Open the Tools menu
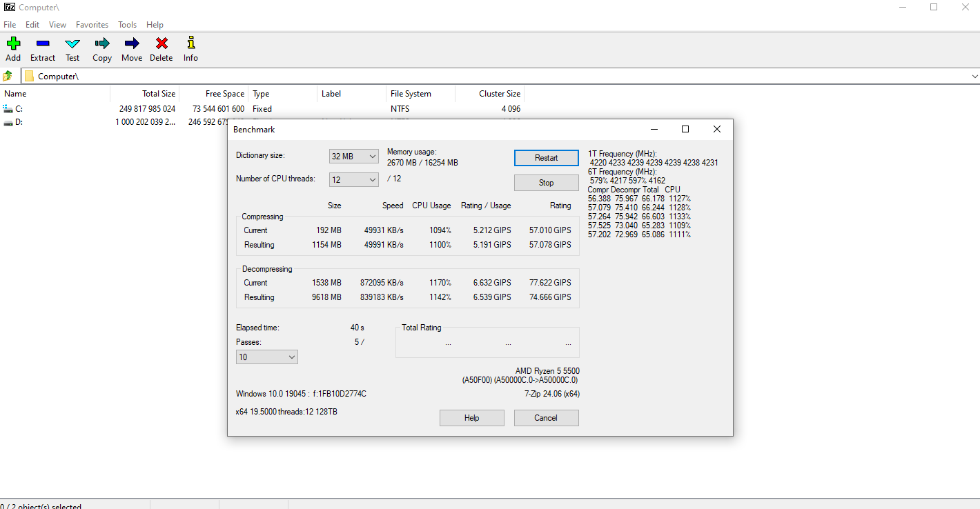 pyautogui.click(x=127, y=24)
